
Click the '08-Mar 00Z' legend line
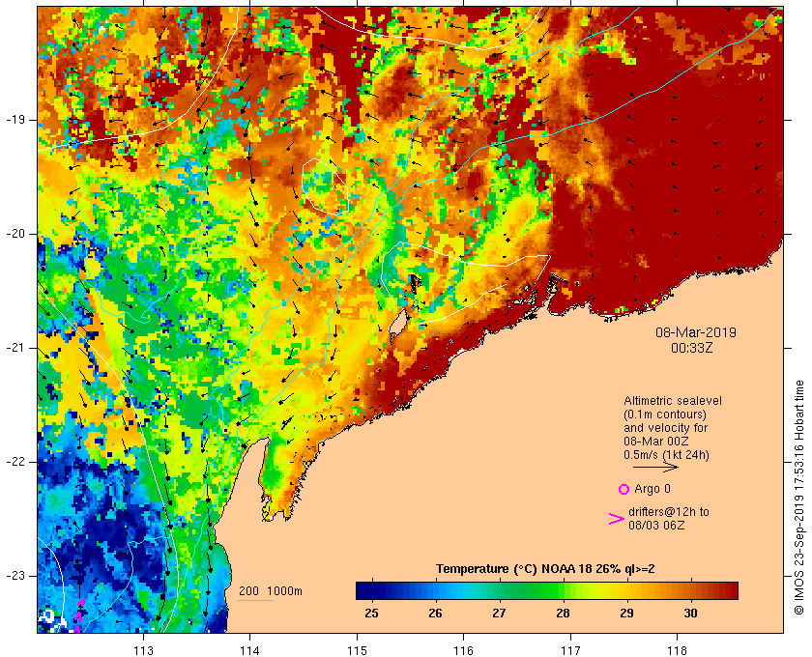pyautogui.click(x=655, y=442)
